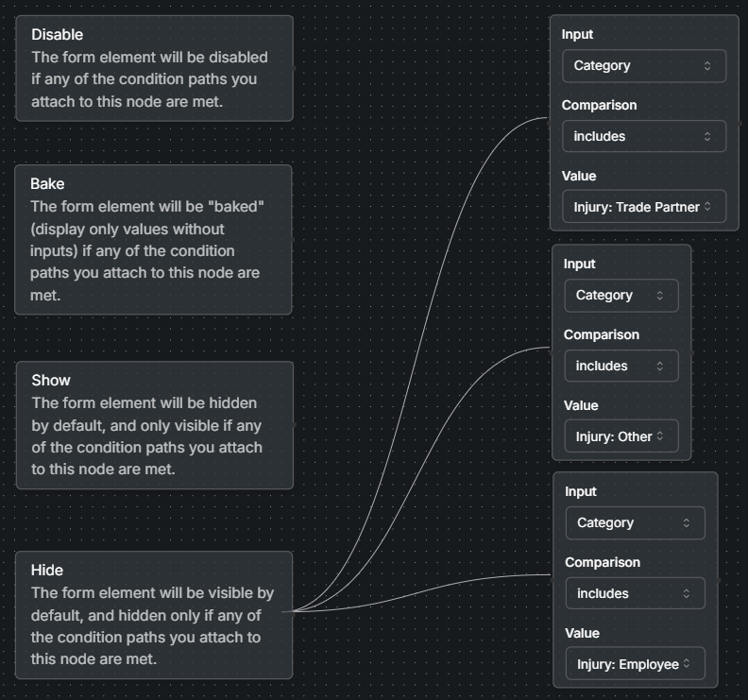Screen dimensions: 748x700
Task: Open the 'Injury: Employee' value dropdown
Action: pos(635,665)
